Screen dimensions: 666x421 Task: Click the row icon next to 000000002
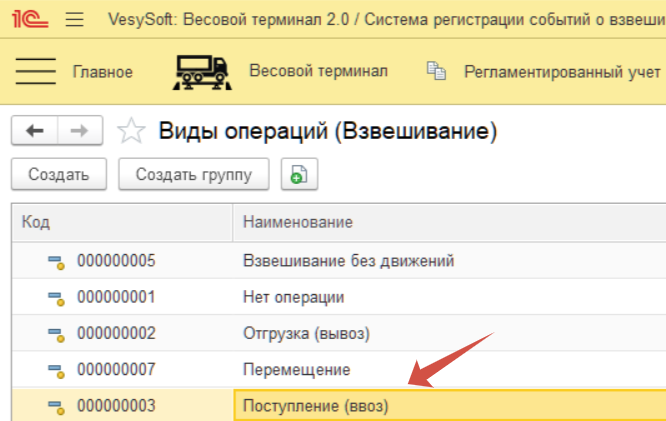click(x=56, y=334)
